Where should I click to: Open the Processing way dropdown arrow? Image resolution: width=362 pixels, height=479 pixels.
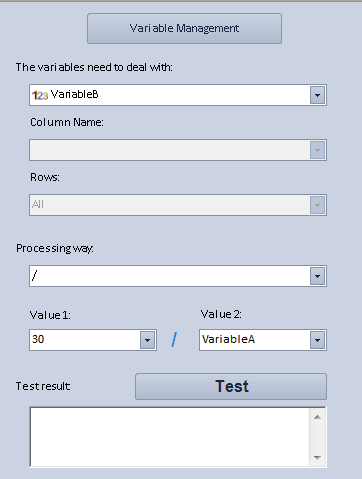coord(317,276)
